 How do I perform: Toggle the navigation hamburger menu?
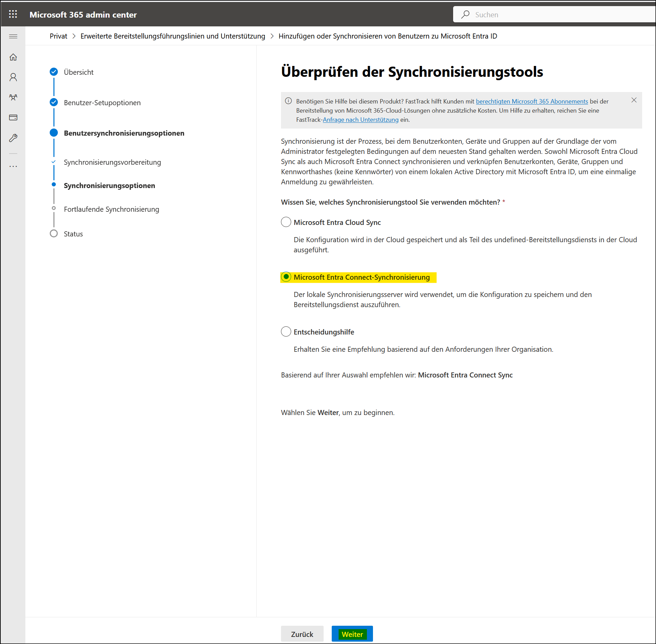[x=13, y=36]
